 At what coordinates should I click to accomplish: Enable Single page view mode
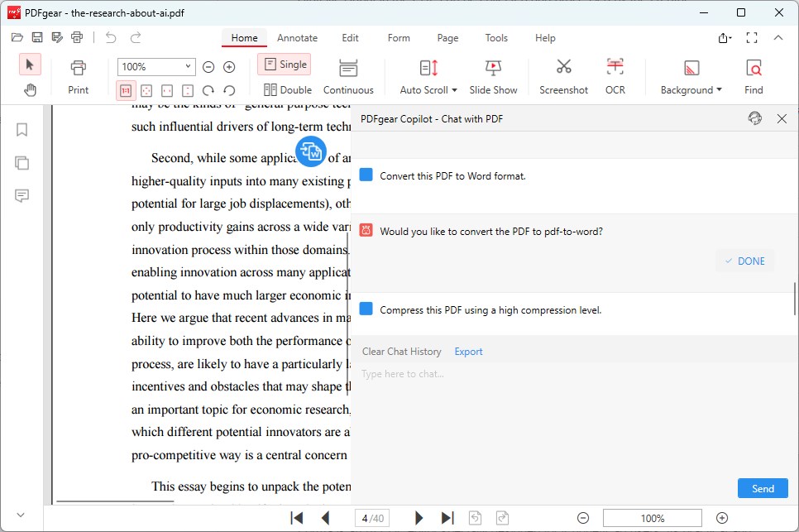(x=285, y=65)
